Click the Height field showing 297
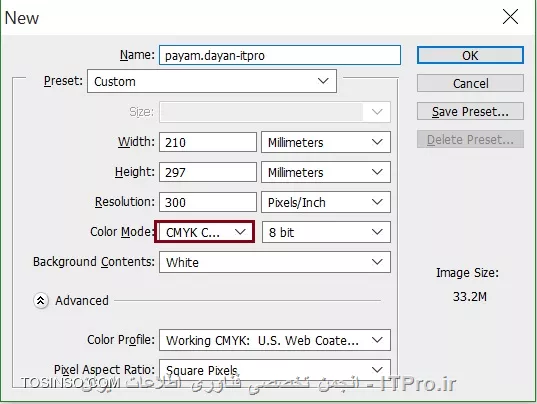The width and height of the screenshot is (537, 404). [x=208, y=172]
